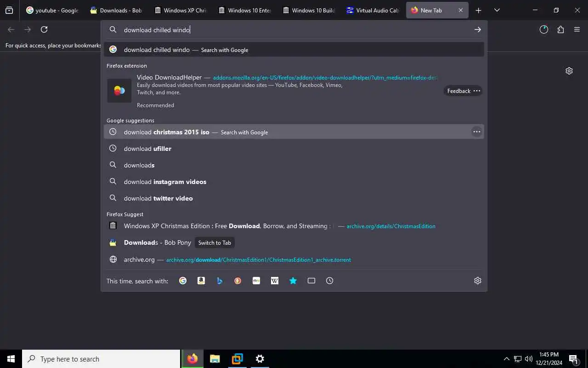Open new tab page settings gear
This screenshot has width=588, height=368.
pyautogui.click(x=569, y=71)
